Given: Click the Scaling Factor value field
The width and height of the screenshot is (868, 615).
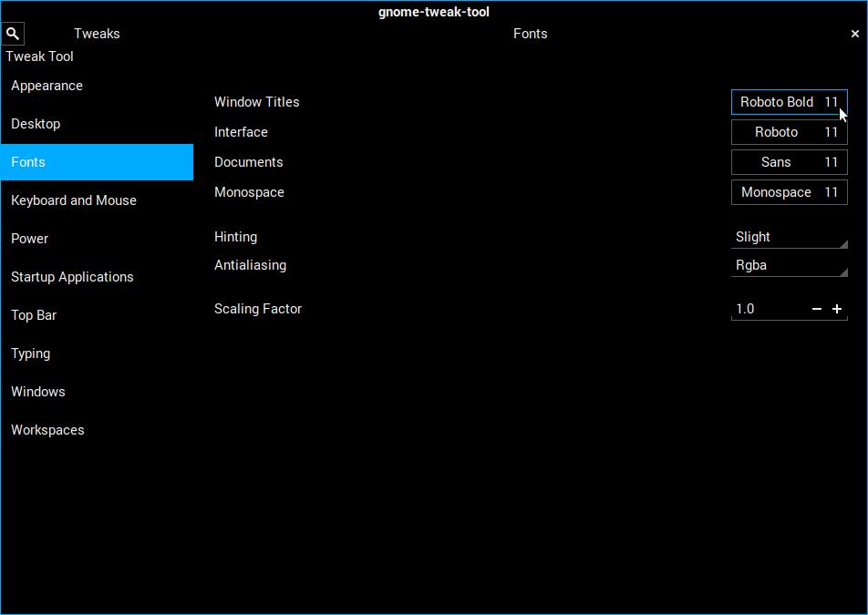Looking at the screenshot, I should (768, 309).
